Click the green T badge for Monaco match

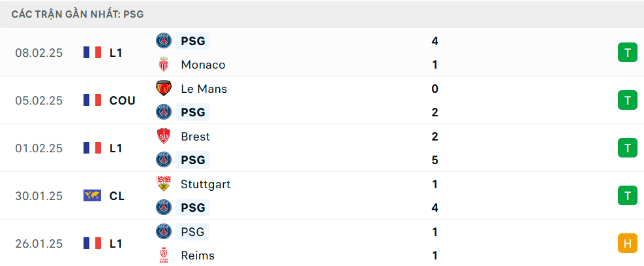[x=627, y=53]
